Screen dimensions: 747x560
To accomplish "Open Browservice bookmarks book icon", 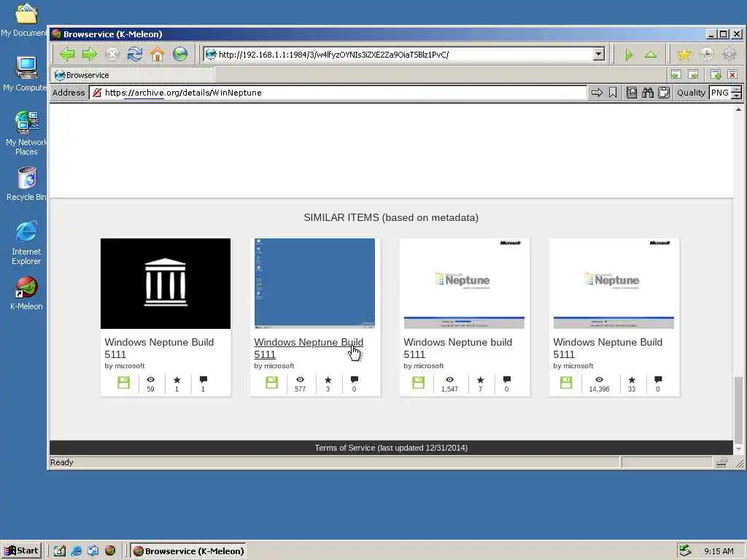I will coord(632,93).
